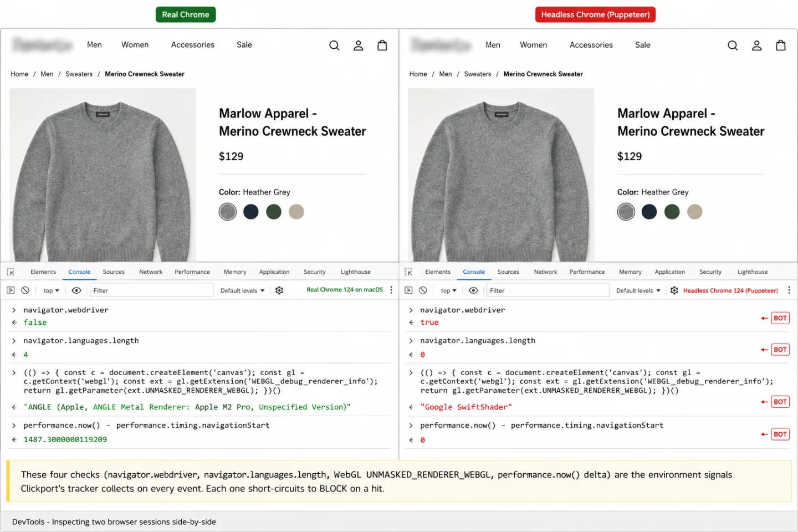Open the sweater product image in Real Chrome
Image resolution: width=798 pixels, height=532 pixels.
(103, 175)
